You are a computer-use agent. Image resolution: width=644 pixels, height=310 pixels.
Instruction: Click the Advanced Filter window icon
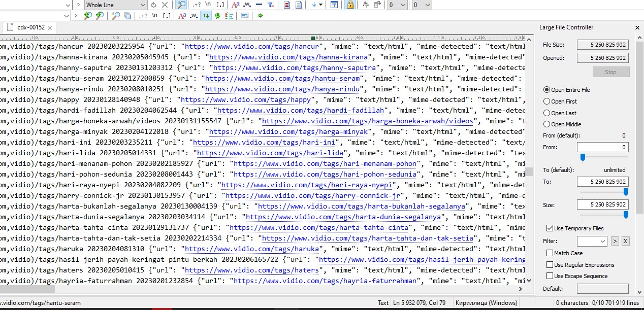pos(334,5)
